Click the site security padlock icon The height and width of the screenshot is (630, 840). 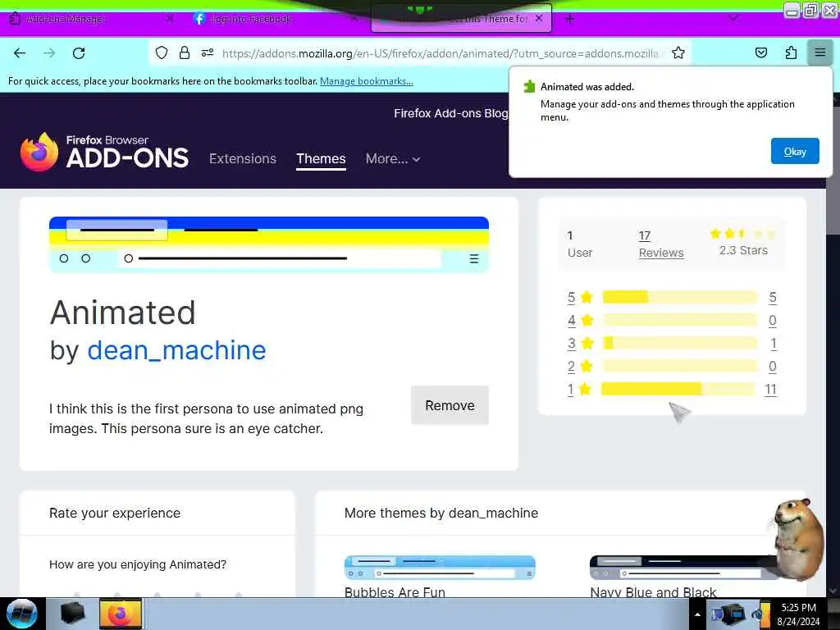pos(185,52)
